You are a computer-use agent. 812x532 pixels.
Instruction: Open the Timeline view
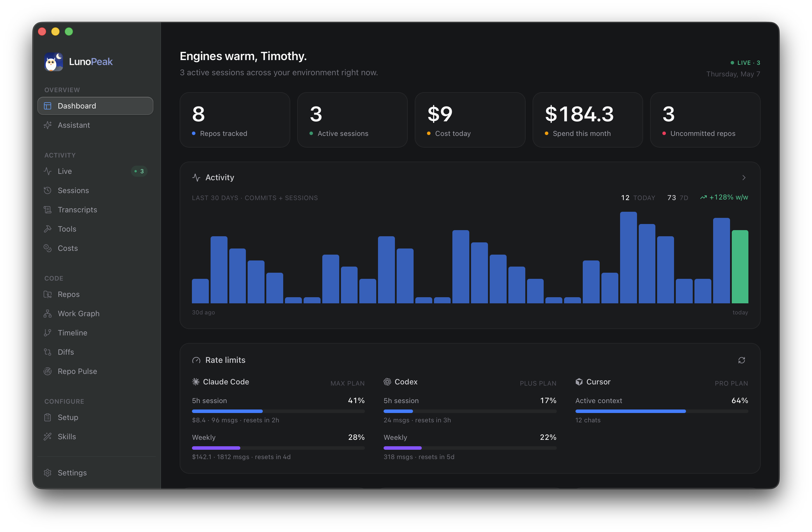pos(95,333)
